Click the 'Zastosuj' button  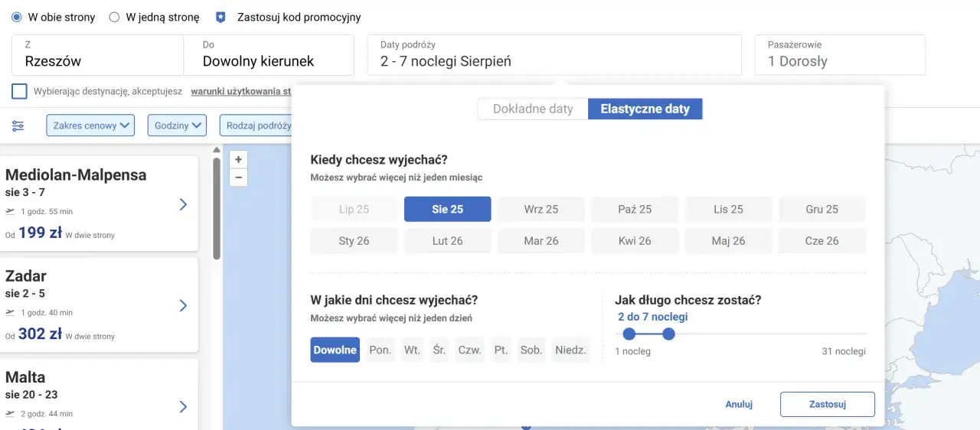pyautogui.click(x=827, y=404)
